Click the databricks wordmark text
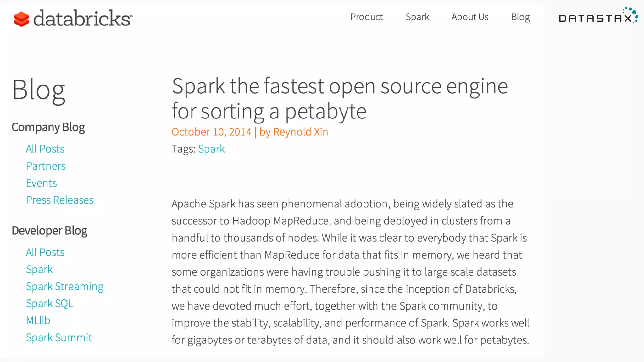644x362 pixels. click(83, 18)
